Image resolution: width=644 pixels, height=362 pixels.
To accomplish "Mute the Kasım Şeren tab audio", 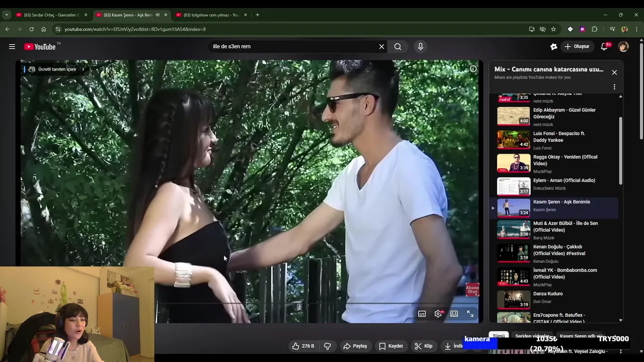I will click(157, 15).
